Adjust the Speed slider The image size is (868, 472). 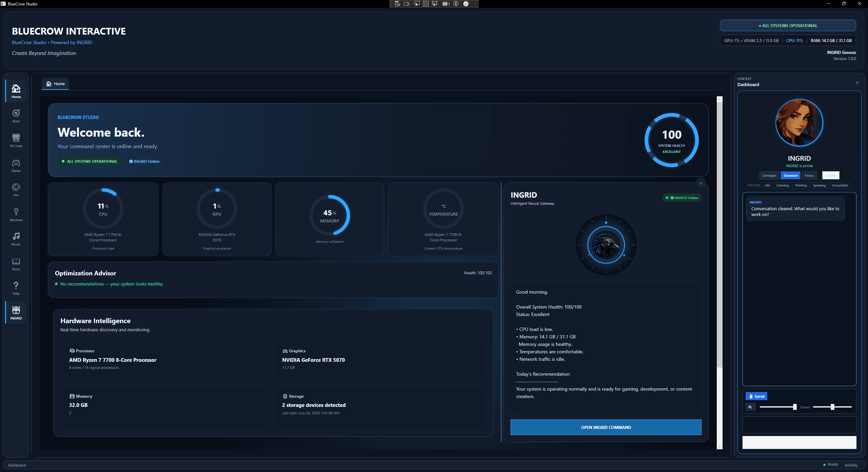pos(832,407)
